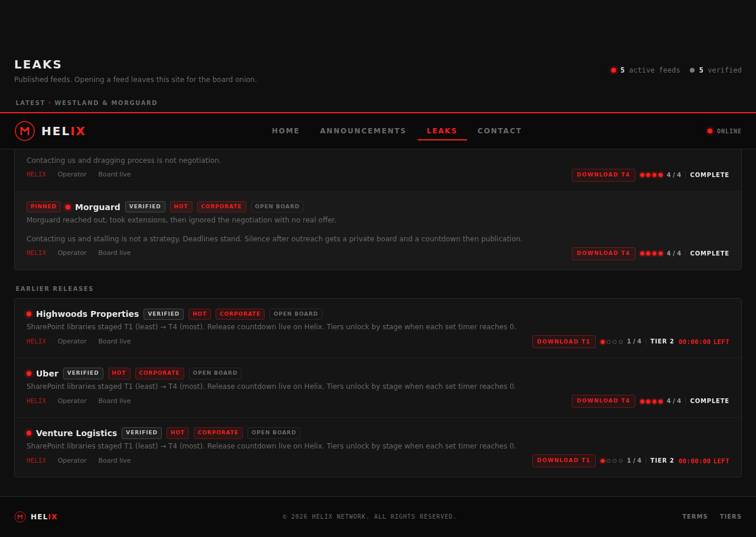
Task: Click the HELIX wordmark in the navigation bar
Action: (x=64, y=131)
